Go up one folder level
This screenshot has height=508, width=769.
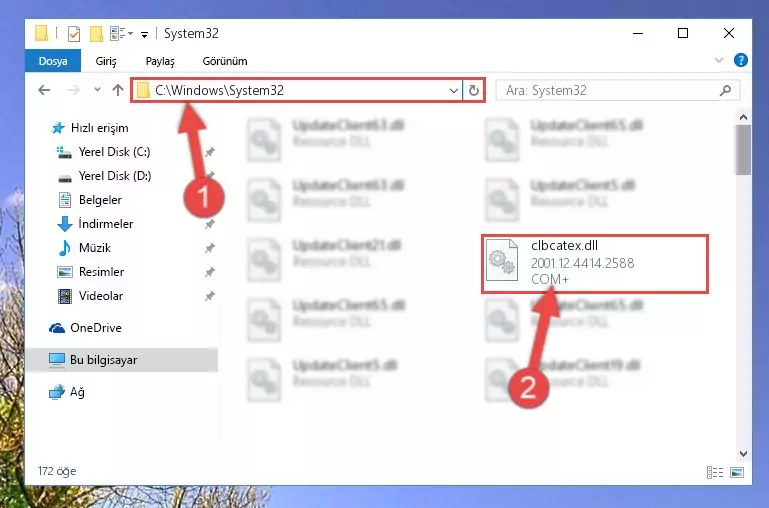pos(118,90)
